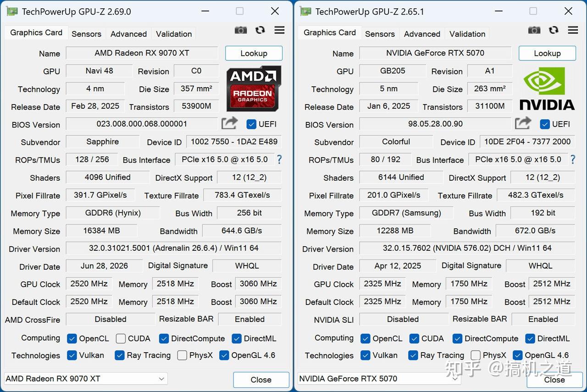This screenshot has height=392, width=587.
Task: Click Lookup button for the Radeon RX 9070 XT
Action: pos(254,53)
